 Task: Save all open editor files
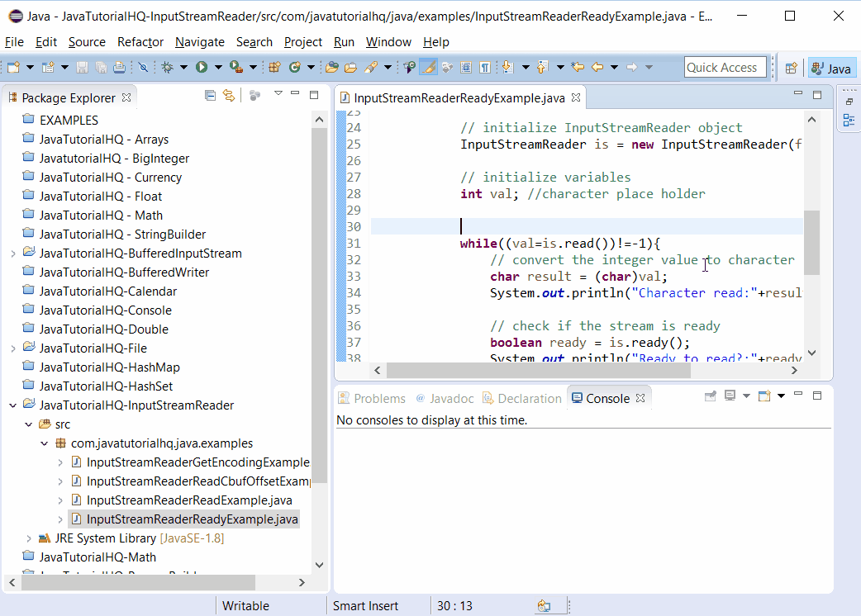click(101, 66)
